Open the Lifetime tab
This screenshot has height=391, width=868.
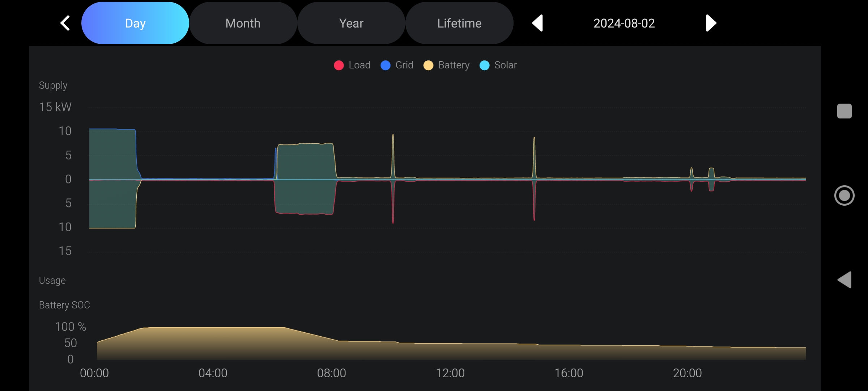[459, 23]
